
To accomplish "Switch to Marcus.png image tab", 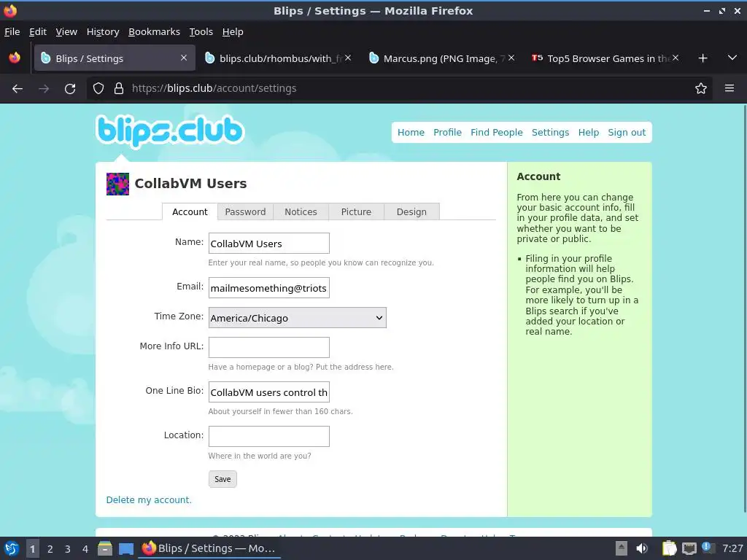I will pos(442,58).
